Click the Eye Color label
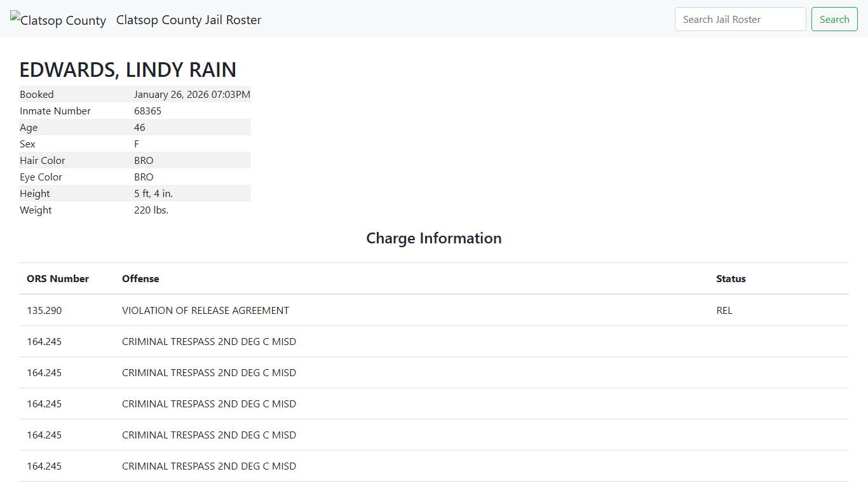Viewport: 868px width, 488px height. (41, 177)
